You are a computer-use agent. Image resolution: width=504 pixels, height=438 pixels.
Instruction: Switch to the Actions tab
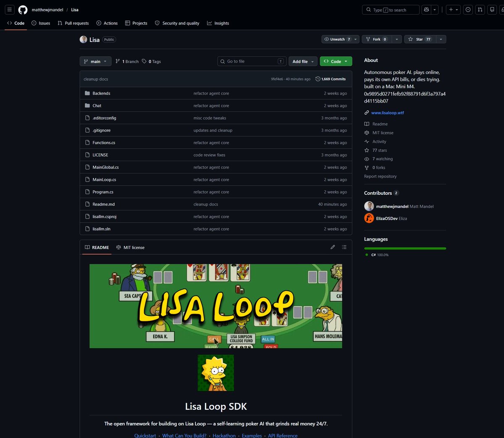[107, 23]
